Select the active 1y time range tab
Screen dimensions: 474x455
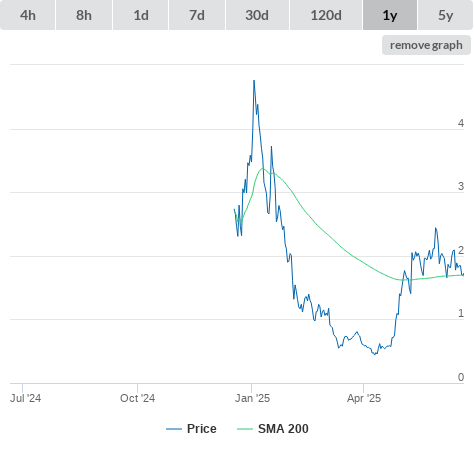(x=390, y=15)
